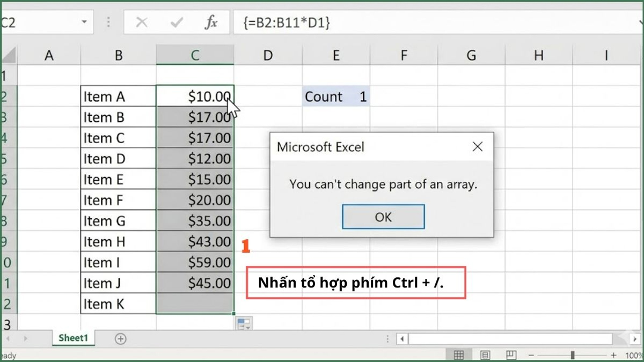Select column B header
The width and height of the screenshot is (644, 362).
[119, 55]
